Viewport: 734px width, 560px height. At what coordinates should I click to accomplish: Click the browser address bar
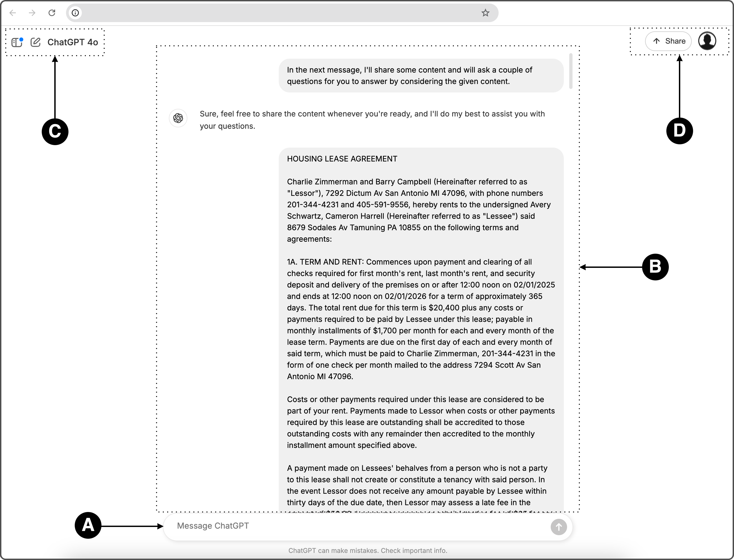[x=277, y=13]
